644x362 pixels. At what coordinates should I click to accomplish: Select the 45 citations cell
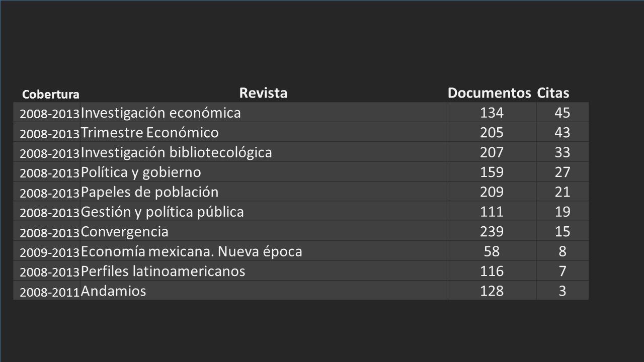[x=562, y=113]
